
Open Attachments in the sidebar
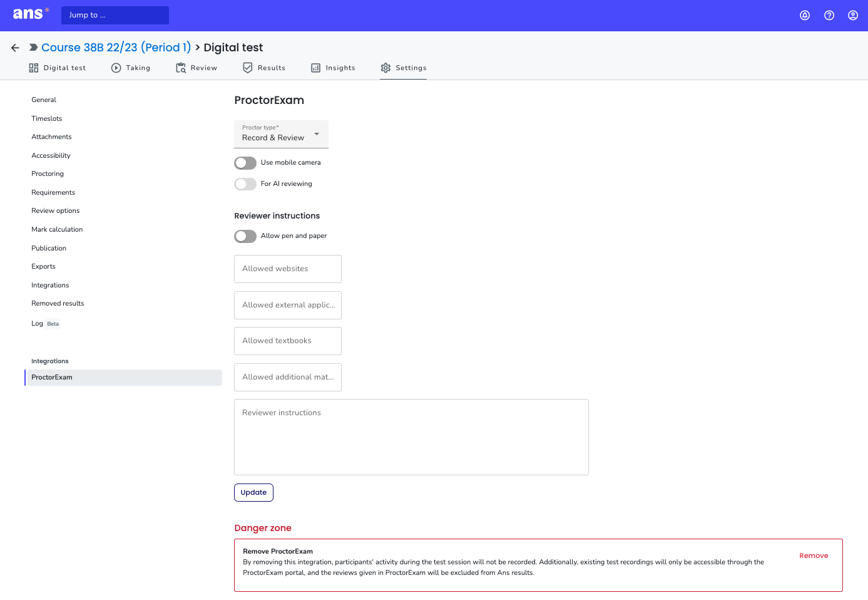click(x=51, y=137)
